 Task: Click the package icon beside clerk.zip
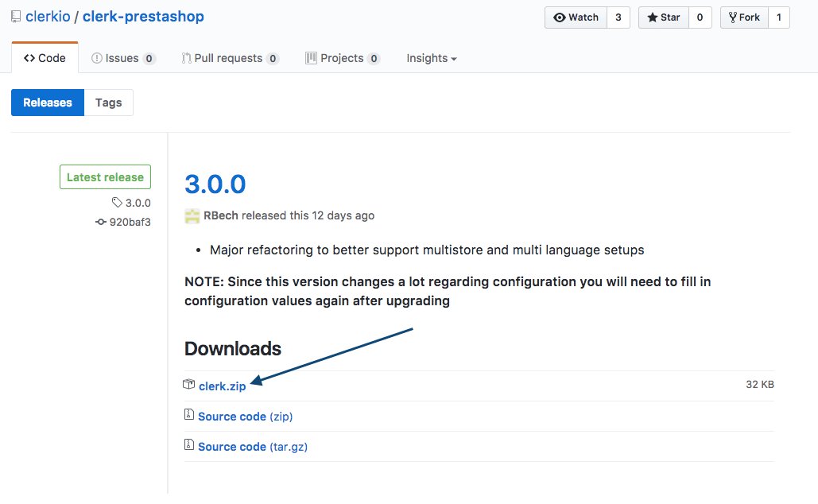[188, 385]
